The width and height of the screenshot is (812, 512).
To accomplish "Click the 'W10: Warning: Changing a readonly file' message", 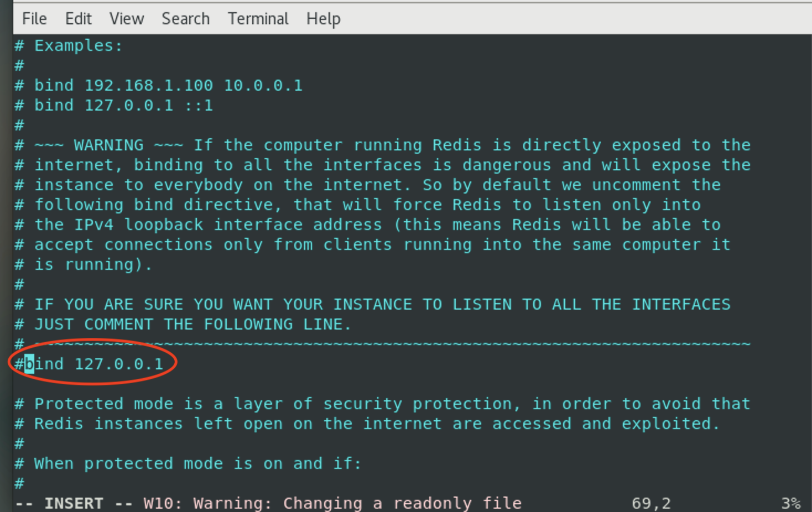I will click(333, 503).
